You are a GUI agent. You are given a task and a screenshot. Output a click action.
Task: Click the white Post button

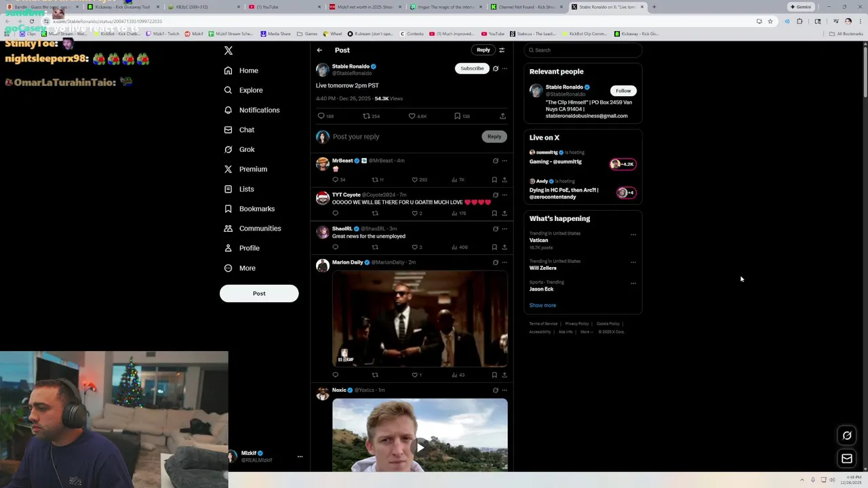coord(259,293)
